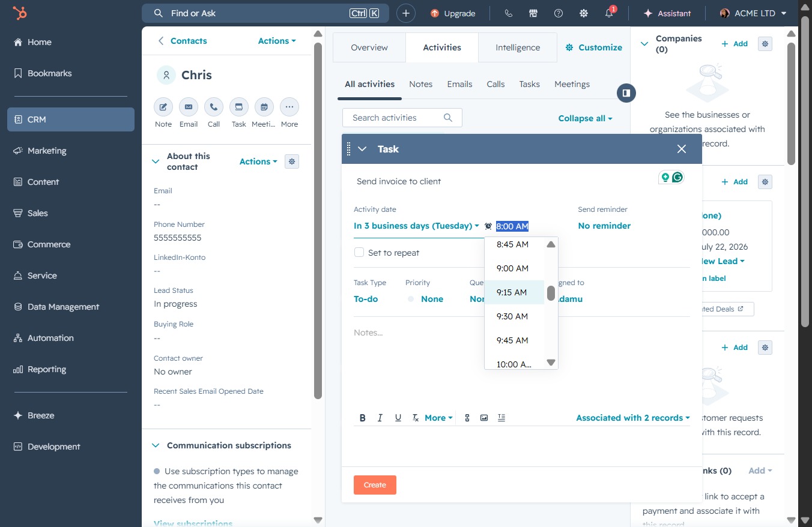Close the Task panel
The image size is (812, 527).
[681, 149]
